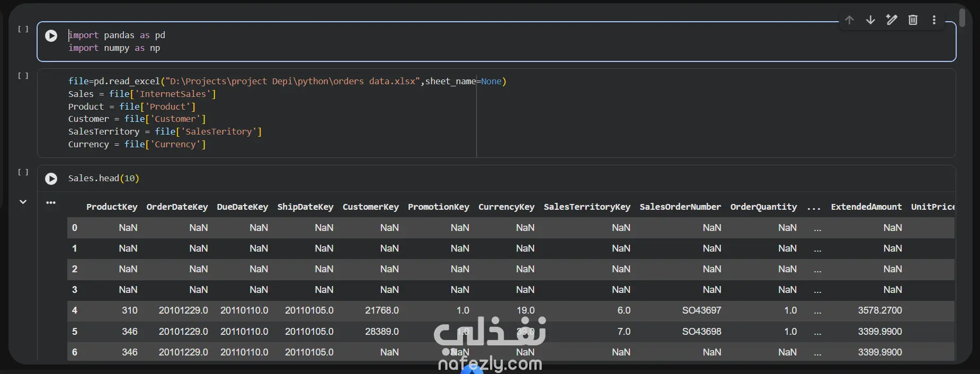Screen dimensions: 980x374
Task: Select the CustomerKey column header
Action: tap(371, 207)
